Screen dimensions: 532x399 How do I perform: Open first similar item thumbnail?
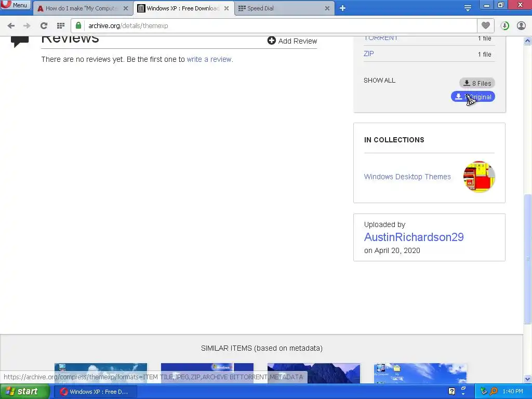pos(101,373)
